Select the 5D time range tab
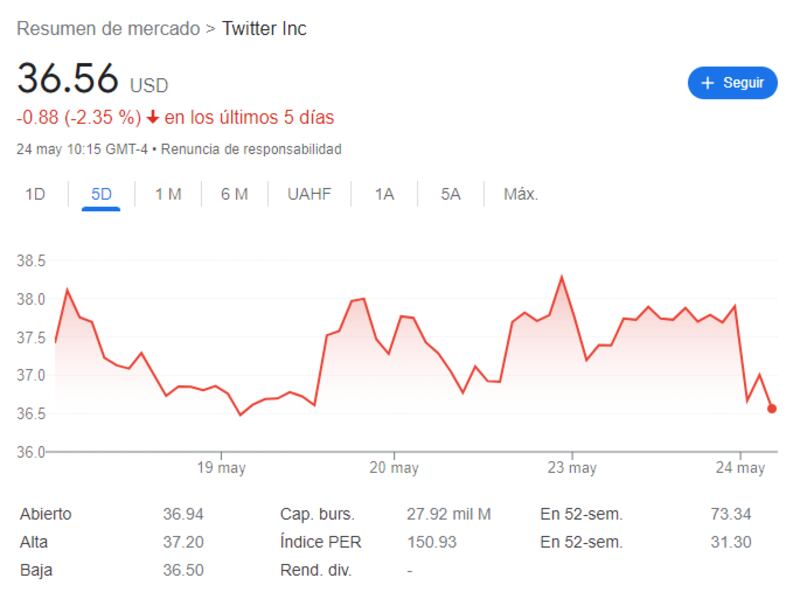The height and width of the screenshot is (599, 800). coord(101,194)
